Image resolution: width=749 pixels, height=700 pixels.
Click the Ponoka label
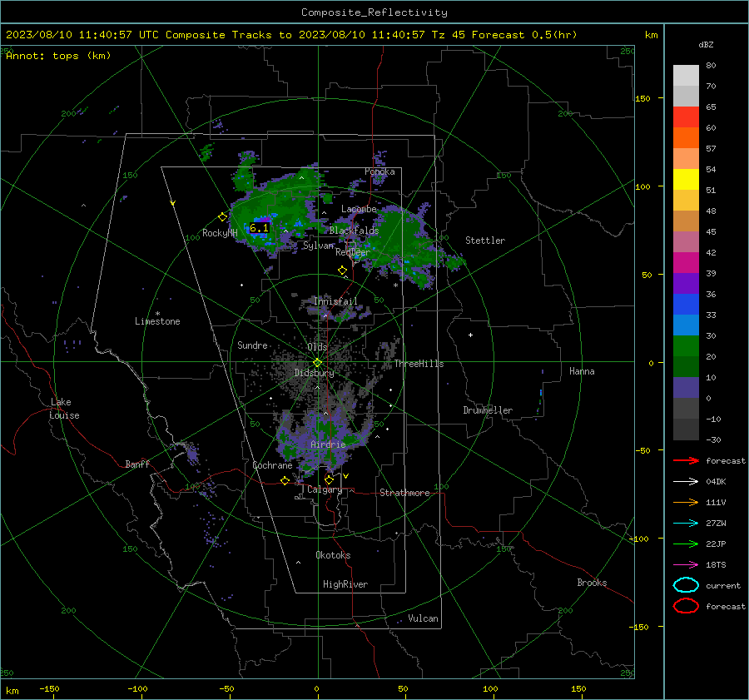pyautogui.click(x=379, y=171)
